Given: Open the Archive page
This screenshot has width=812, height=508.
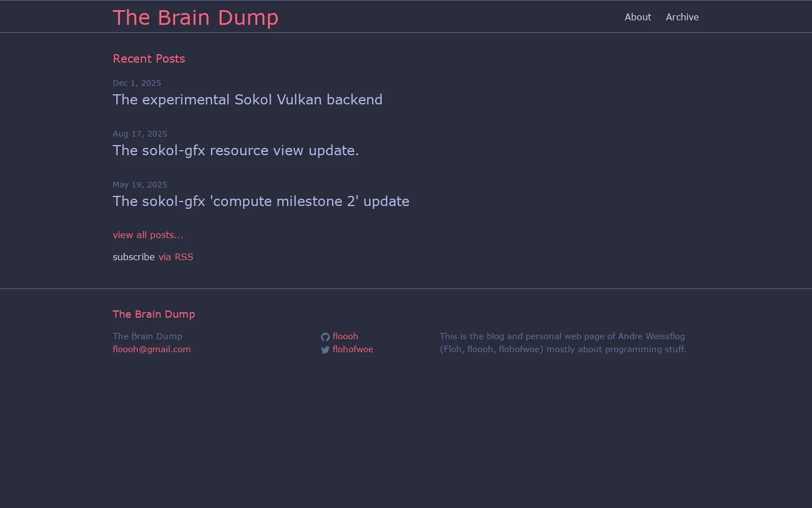Looking at the screenshot, I should (x=682, y=17).
